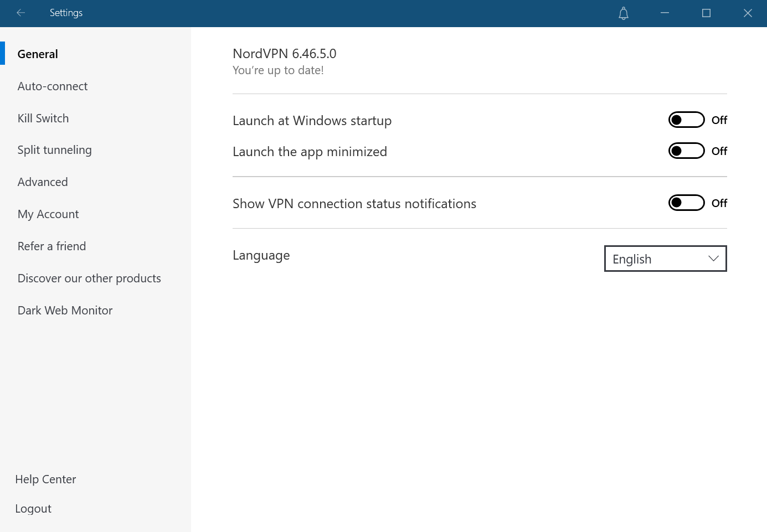Open My Account section

coord(48,214)
